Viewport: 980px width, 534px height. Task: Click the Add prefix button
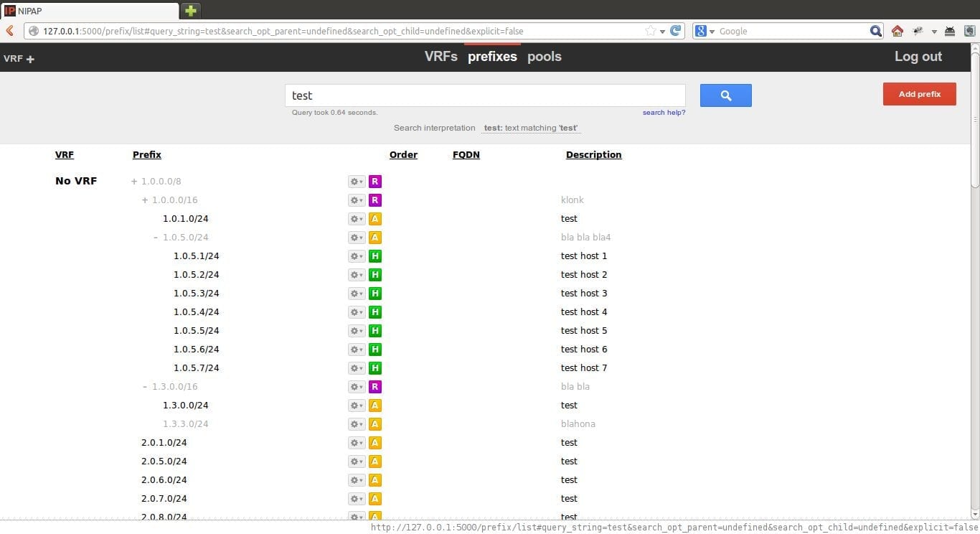pos(919,94)
